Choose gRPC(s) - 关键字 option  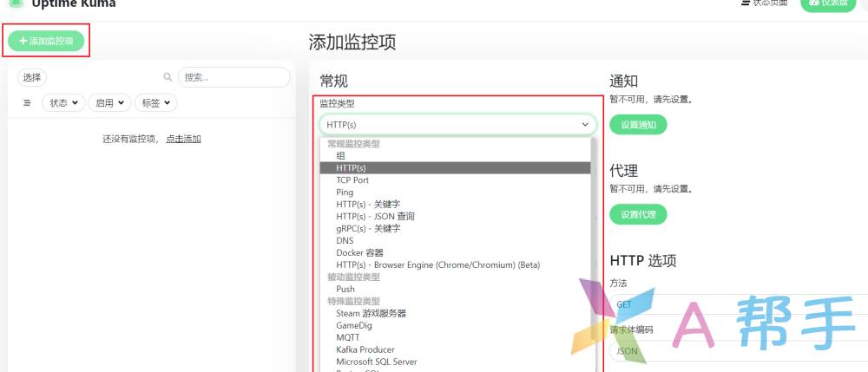coord(455,228)
